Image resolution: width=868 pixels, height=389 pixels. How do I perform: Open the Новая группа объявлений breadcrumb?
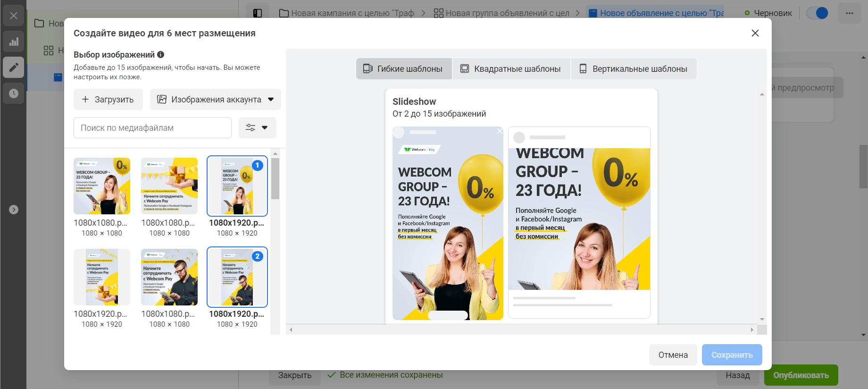click(501, 13)
